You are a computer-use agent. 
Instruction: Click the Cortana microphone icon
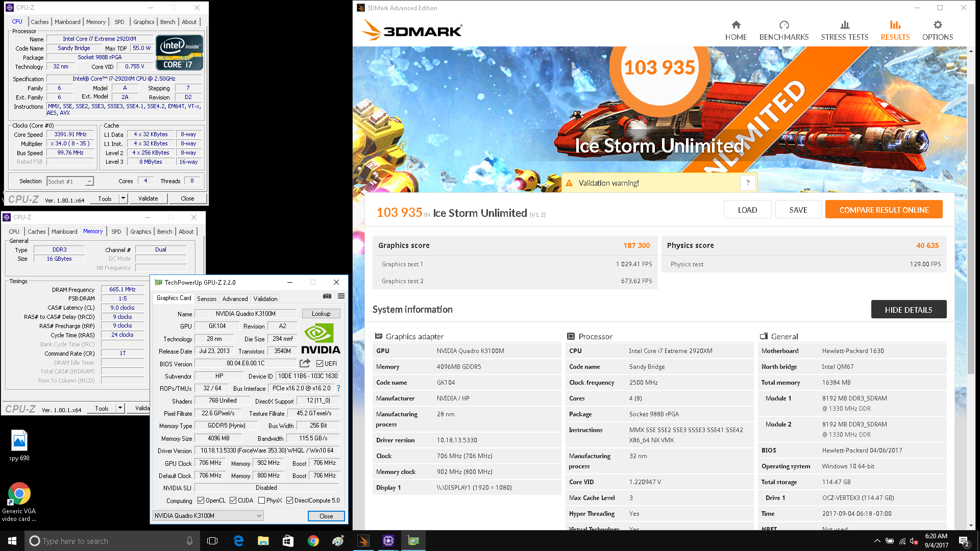(189, 541)
